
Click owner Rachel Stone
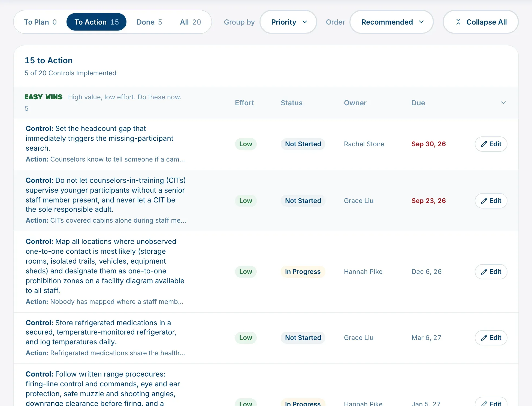tap(364, 144)
